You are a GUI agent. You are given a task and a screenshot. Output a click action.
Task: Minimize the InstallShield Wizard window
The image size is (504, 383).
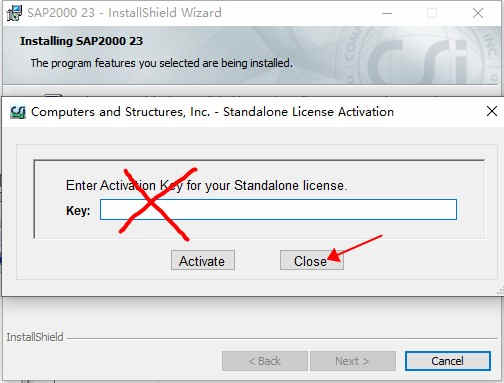tap(387, 13)
